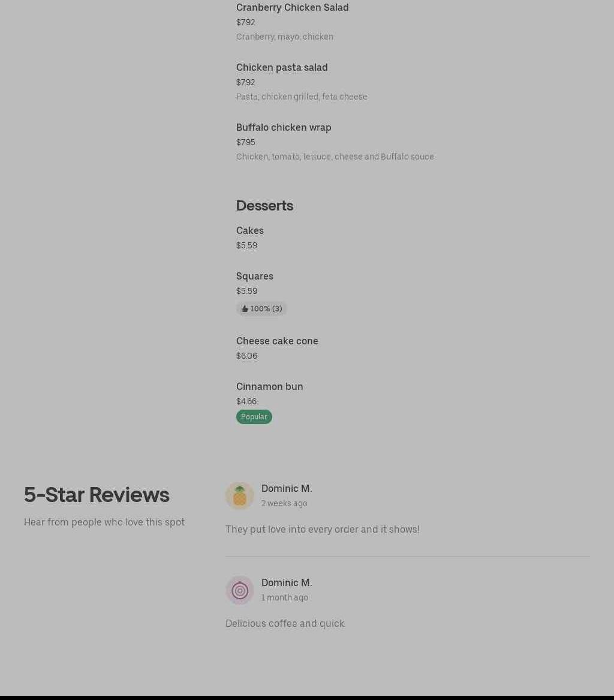
Task: Click the $6.06 Cheese cake cone price
Action: 246,356
